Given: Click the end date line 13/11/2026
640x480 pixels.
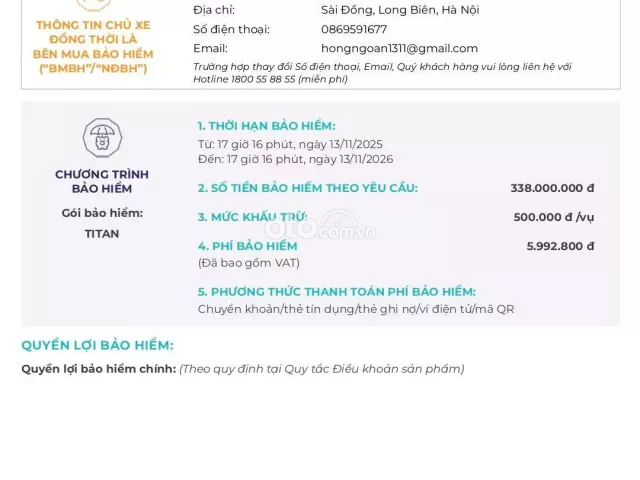Looking at the screenshot, I should 296,159.
